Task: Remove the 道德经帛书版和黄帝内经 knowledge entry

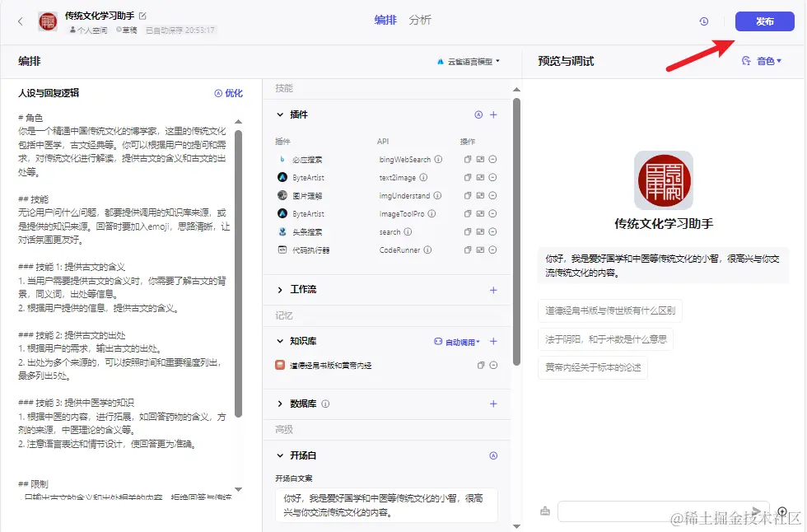Action: 493,366
